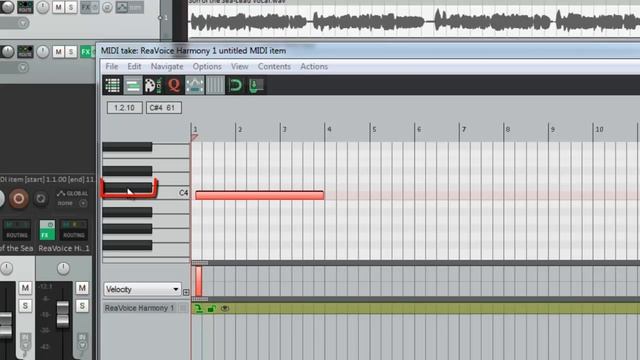Image resolution: width=640 pixels, height=360 pixels.
Task: Open the Velocity CC lane dropdown
Action: (x=142, y=289)
